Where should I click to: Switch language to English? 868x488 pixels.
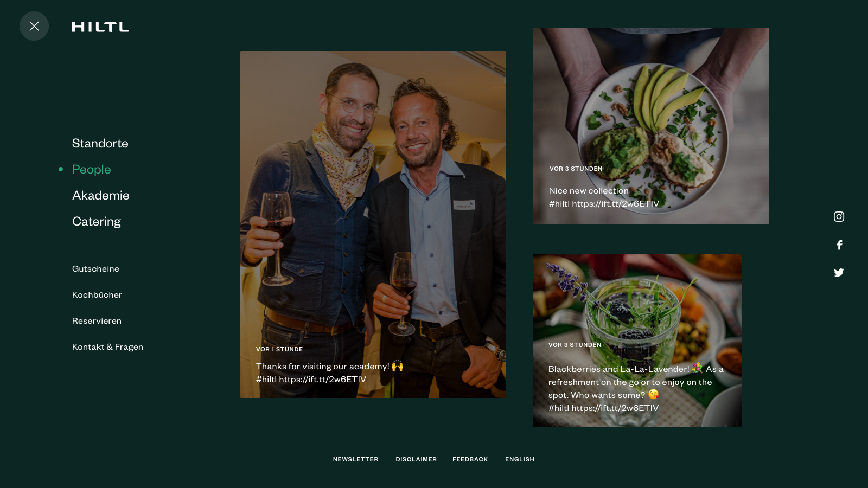click(x=520, y=459)
